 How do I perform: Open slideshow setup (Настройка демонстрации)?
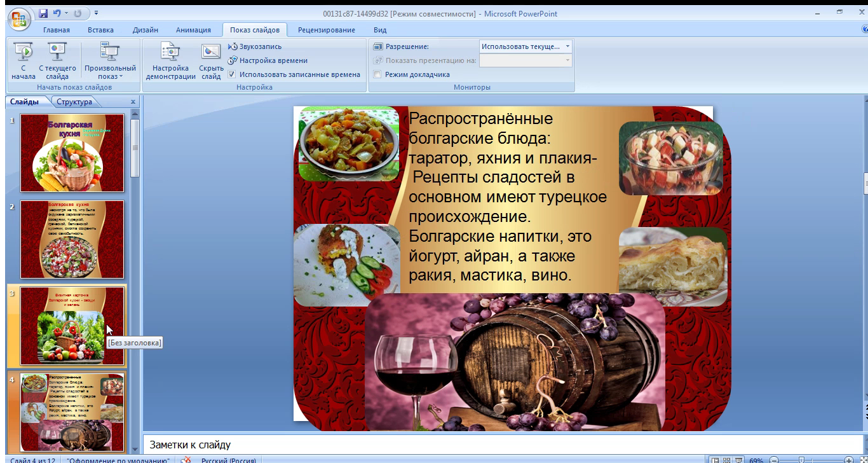[170, 61]
